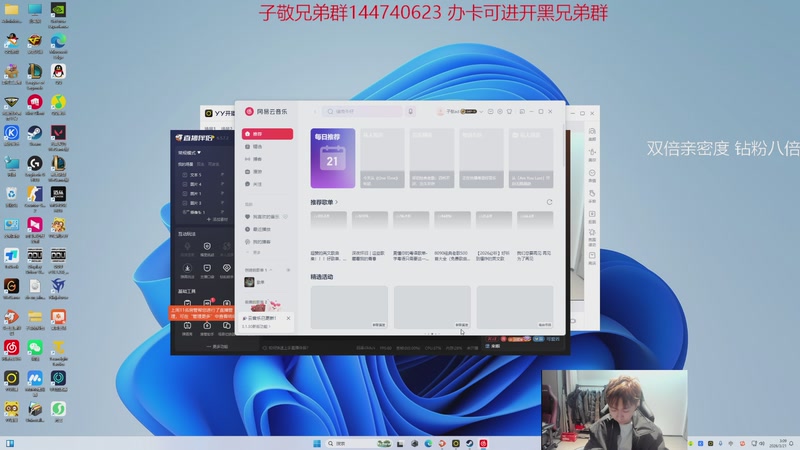The height and width of the screenshot is (450, 800).
Task: Open the skin theme shirt icon
Action: (x=509, y=111)
